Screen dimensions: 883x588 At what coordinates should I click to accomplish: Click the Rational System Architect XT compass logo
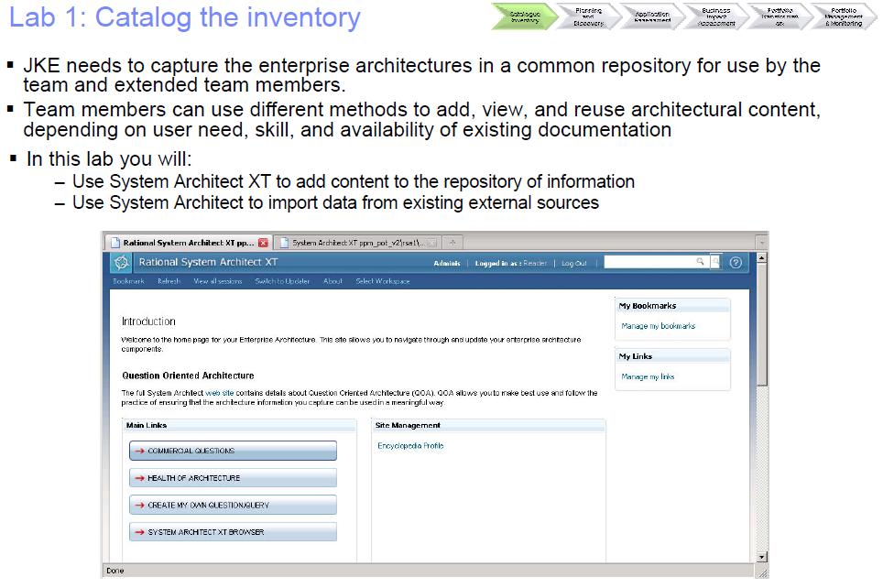pos(121,263)
